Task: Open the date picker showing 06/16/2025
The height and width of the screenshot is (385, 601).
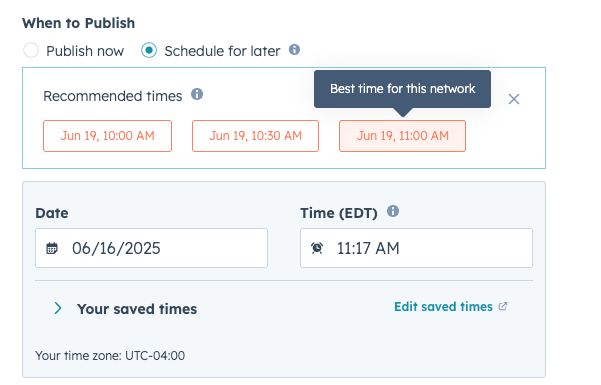Action: 151,248
